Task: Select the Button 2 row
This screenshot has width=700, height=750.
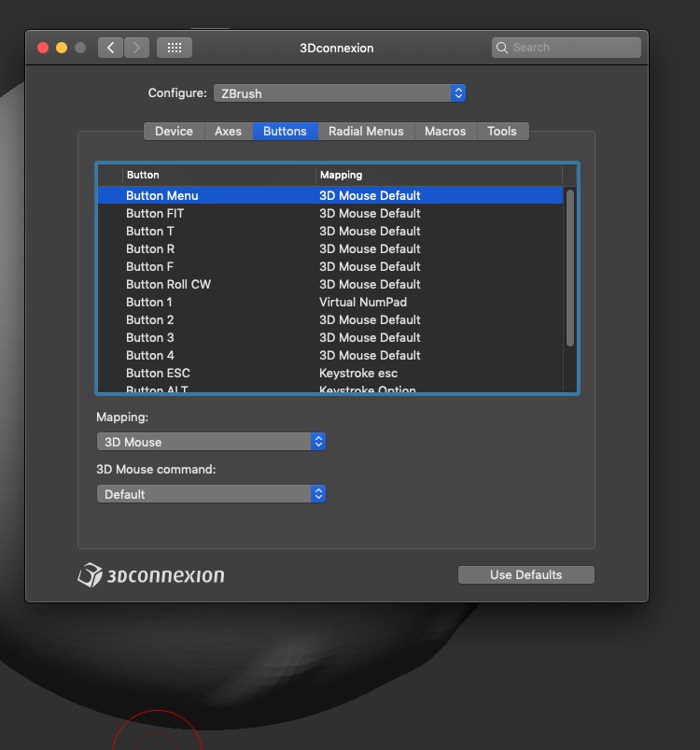Action: click(330, 319)
